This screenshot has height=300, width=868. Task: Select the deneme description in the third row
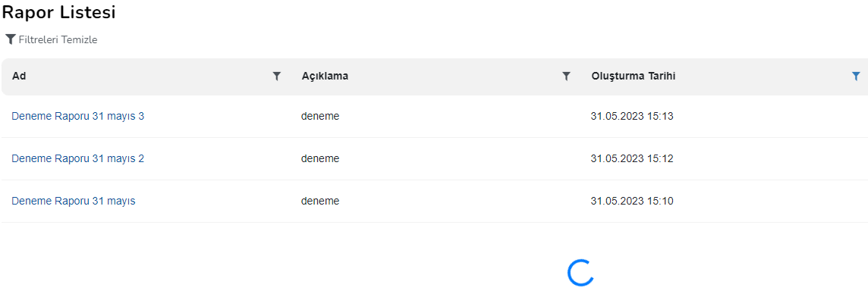(x=320, y=201)
